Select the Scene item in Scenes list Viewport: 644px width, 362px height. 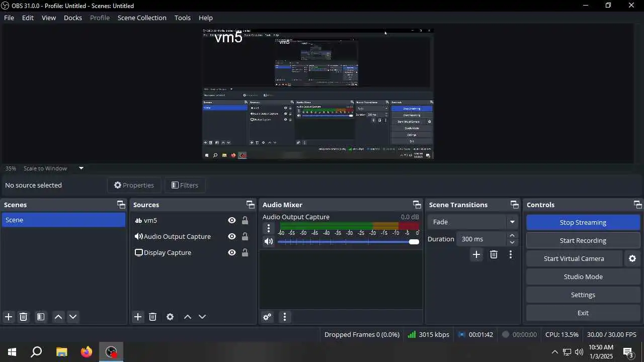(63, 220)
